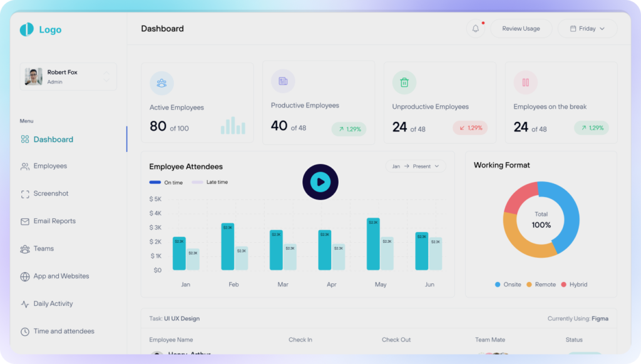Click the logo icon in sidebar

click(x=26, y=29)
